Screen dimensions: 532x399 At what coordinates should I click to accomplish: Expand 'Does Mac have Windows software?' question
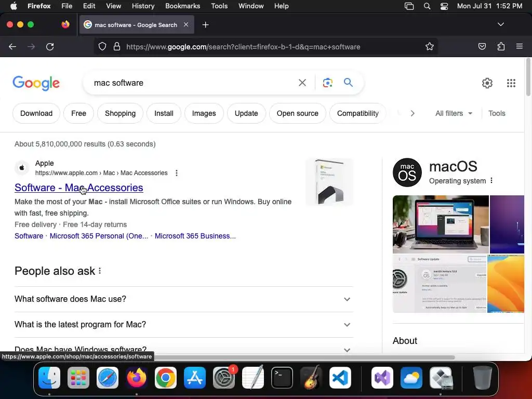point(183,349)
